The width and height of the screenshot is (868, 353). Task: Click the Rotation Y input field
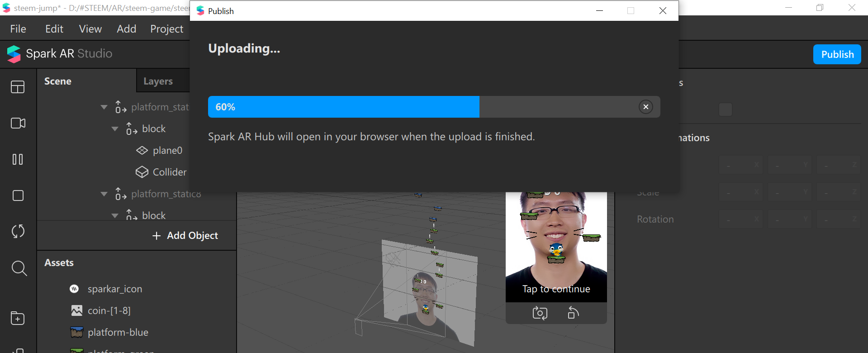(790, 219)
